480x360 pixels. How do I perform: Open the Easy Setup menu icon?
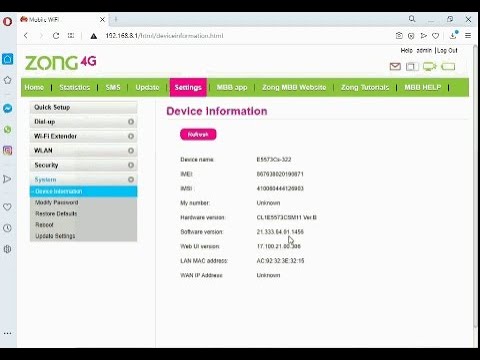[x=468, y=35]
